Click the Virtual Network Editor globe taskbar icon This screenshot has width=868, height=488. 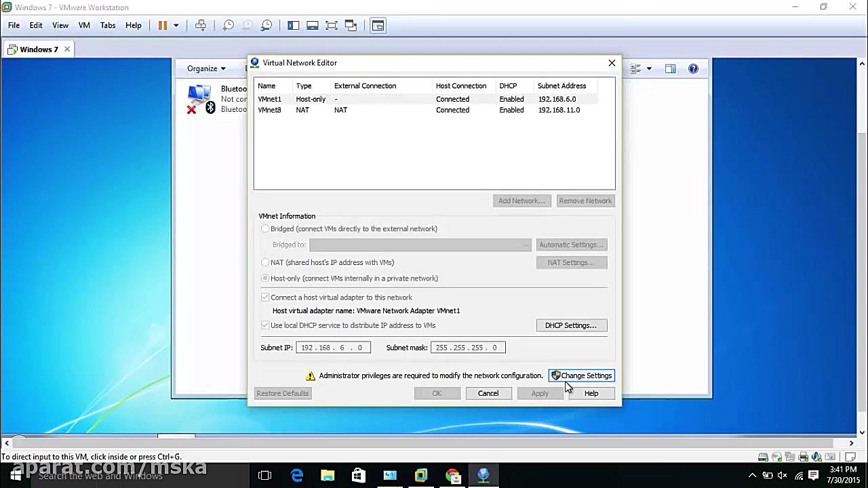[x=484, y=476]
